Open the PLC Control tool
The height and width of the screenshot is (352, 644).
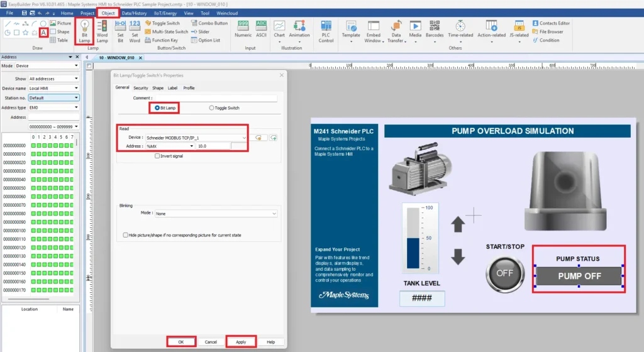(x=326, y=31)
